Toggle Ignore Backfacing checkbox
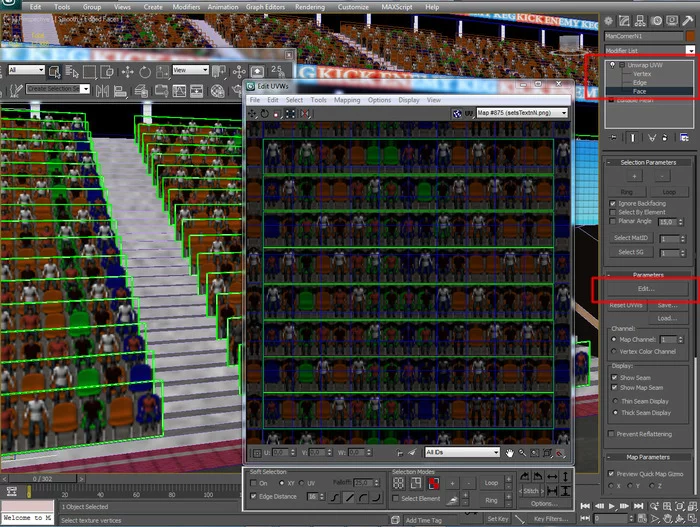Image resolution: width=700 pixels, height=527 pixels. (x=612, y=204)
